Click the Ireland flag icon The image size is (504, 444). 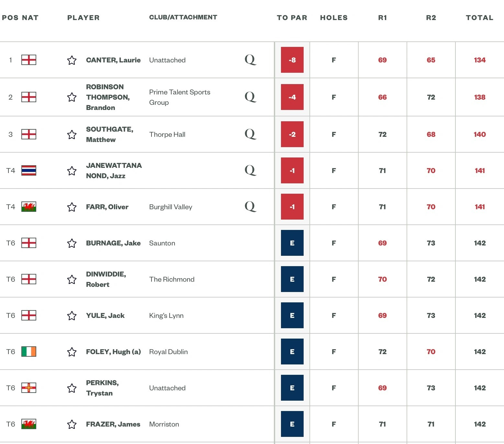pyautogui.click(x=29, y=352)
